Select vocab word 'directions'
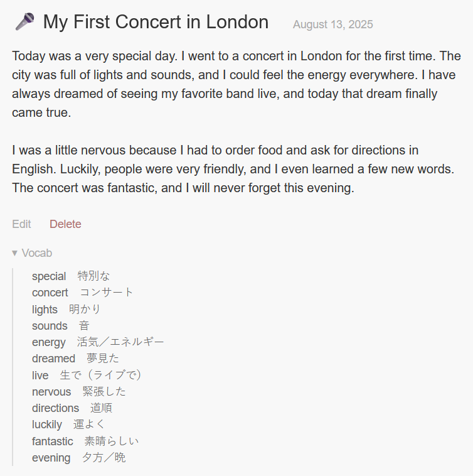Screen dimensions: 473x476 55,408
